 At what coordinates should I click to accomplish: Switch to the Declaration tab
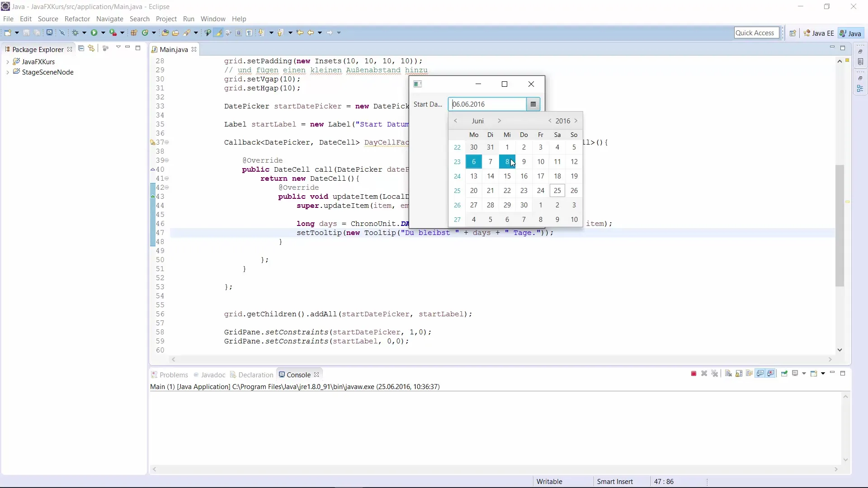(251, 375)
